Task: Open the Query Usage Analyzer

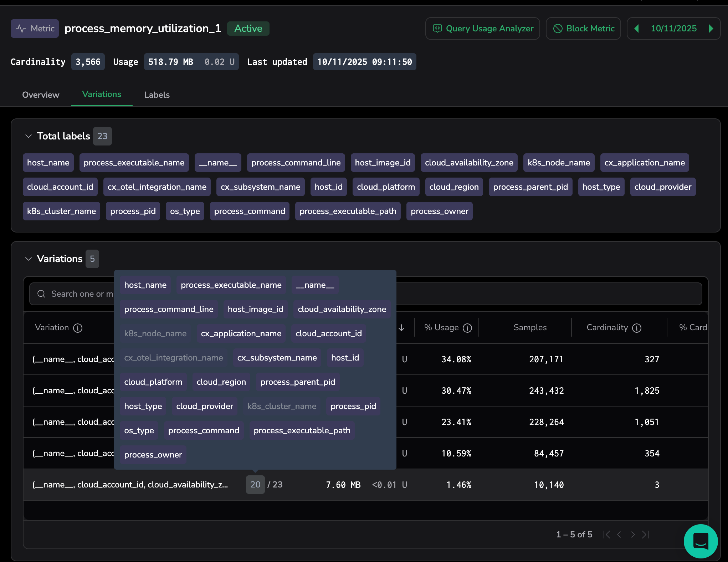Action: click(x=483, y=29)
